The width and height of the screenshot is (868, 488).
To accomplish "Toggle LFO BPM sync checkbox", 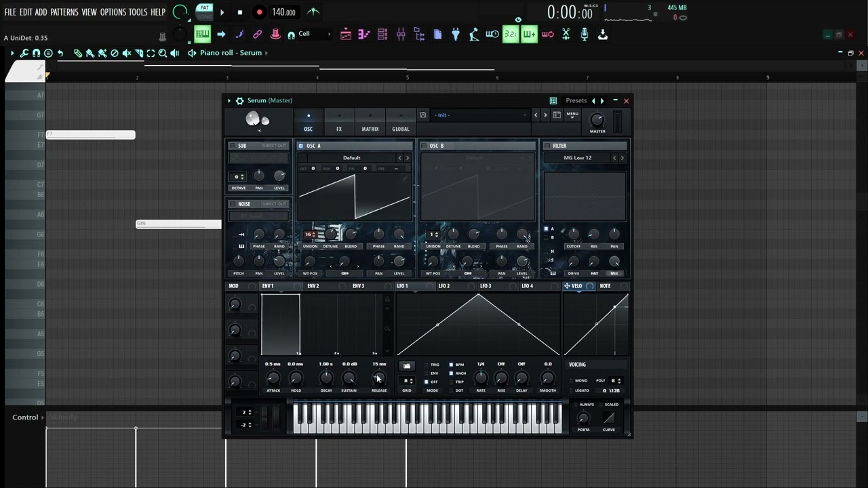I will [451, 365].
